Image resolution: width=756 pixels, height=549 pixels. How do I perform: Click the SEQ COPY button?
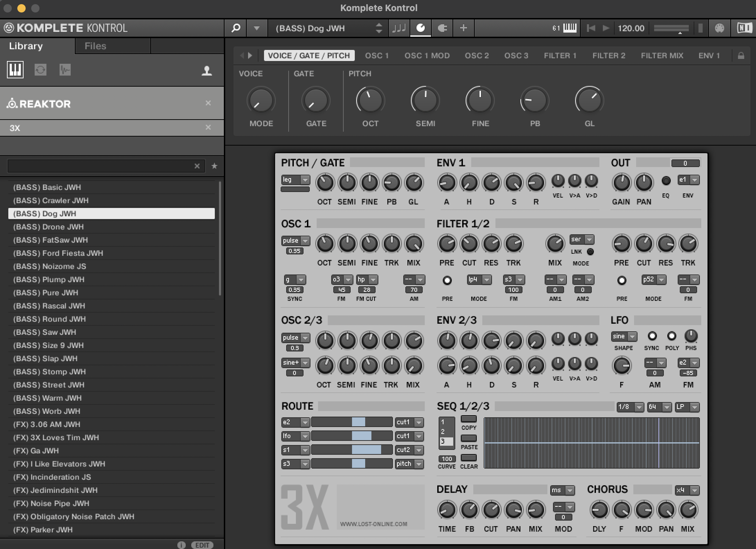[x=469, y=419]
